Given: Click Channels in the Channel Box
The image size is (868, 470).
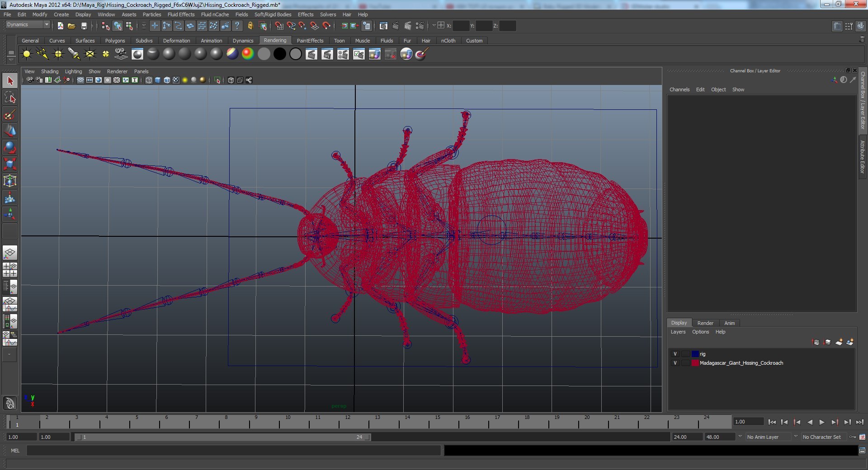Looking at the screenshot, I should (679, 89).
